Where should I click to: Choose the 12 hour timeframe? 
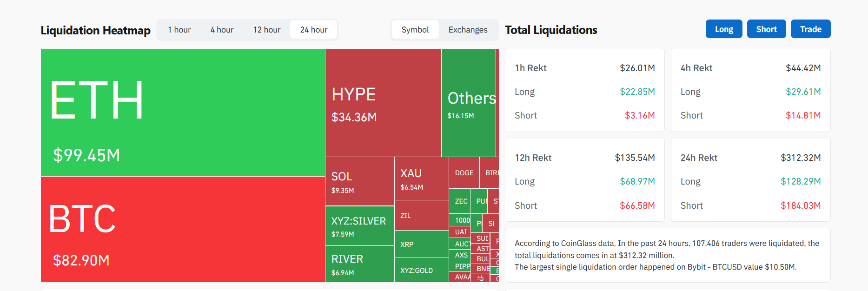pos(267,30)
